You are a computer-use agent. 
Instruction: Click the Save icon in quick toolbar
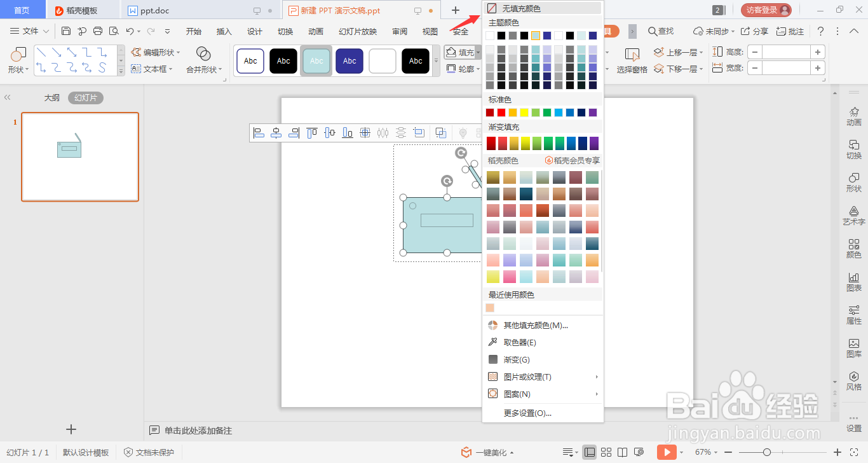66,31
